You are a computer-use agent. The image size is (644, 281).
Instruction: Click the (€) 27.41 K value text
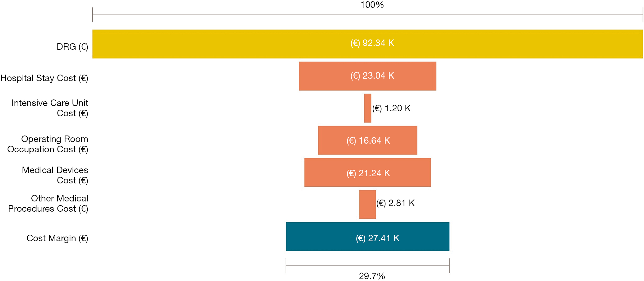[378, 238]
